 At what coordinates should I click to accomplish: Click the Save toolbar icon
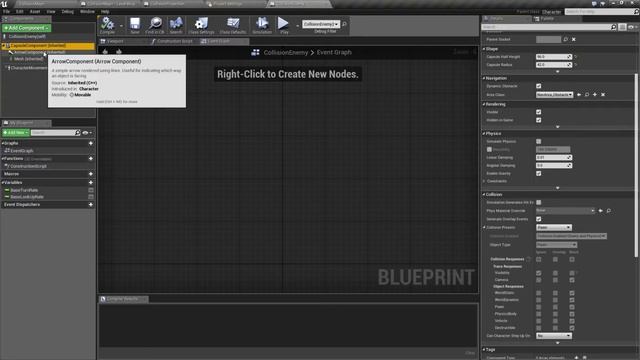click(x=135, y=24)
